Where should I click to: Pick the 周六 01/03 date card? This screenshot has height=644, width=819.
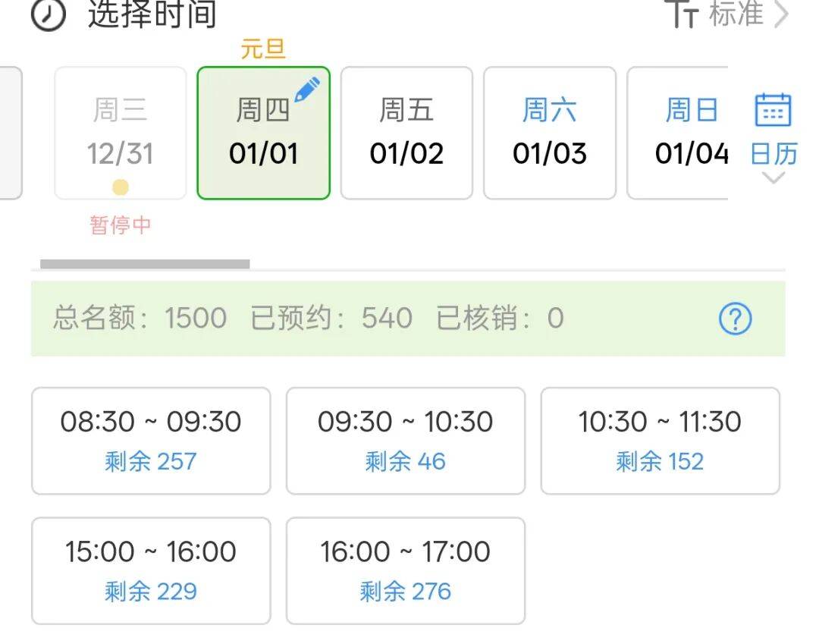pos(550,134)
